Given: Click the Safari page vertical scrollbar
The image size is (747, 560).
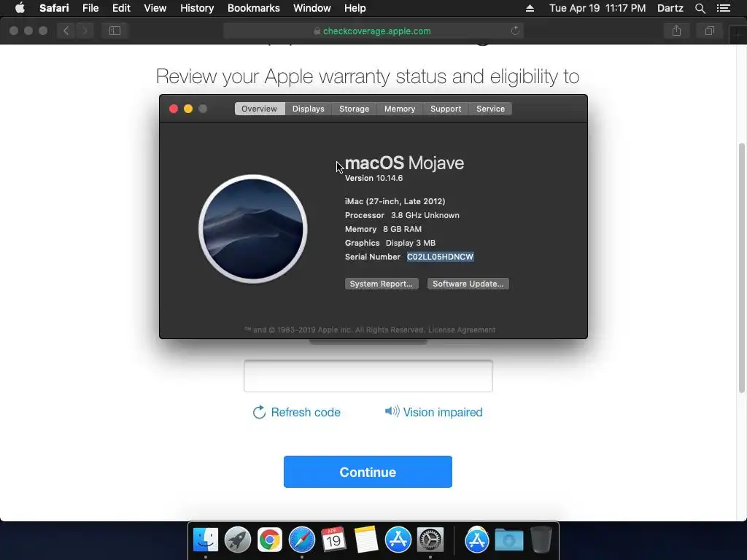Looking at the screenshot, I should pos(742,268).
